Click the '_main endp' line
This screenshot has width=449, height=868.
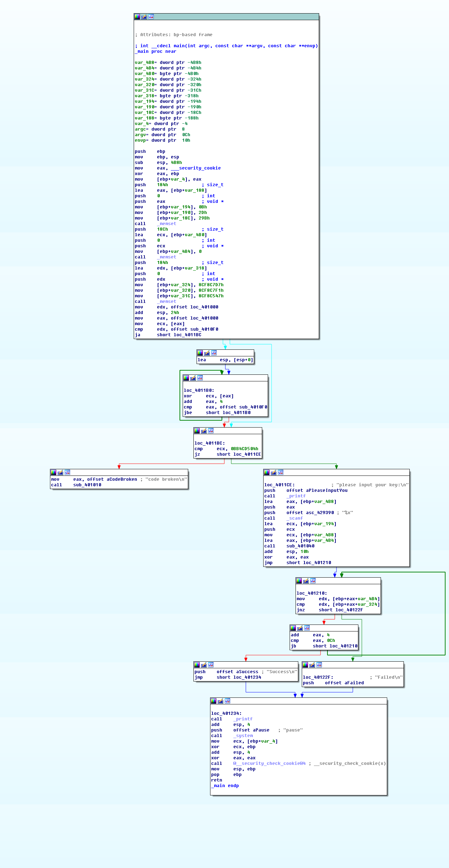pyautogui.click(x=225, y=786)
